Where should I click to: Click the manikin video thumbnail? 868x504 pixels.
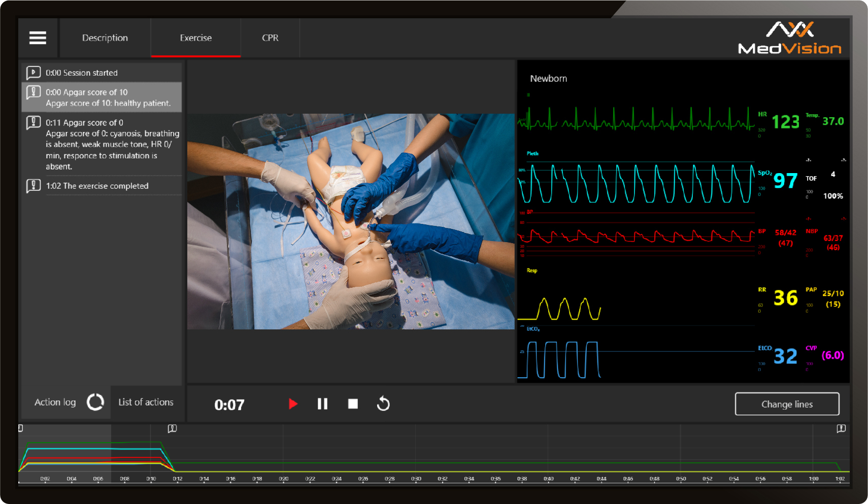[351, 221]
